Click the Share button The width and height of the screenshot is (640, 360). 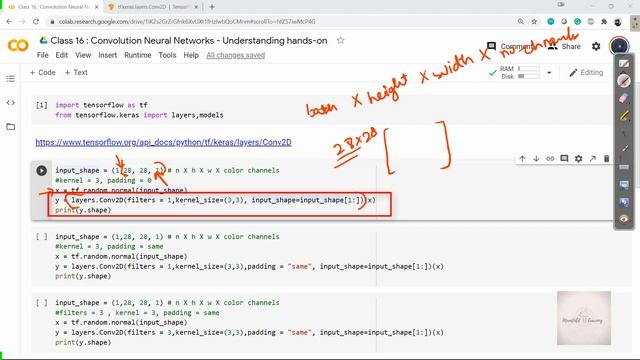564,46
